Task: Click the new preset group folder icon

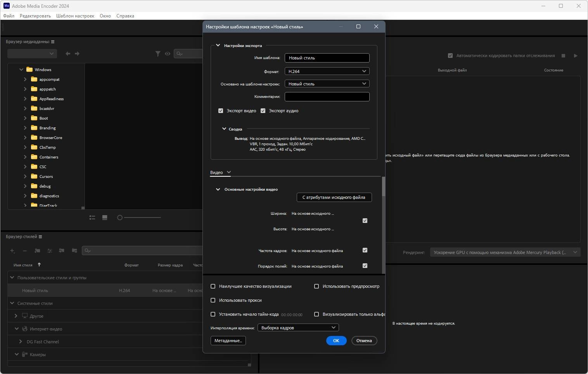Action: 37,250
